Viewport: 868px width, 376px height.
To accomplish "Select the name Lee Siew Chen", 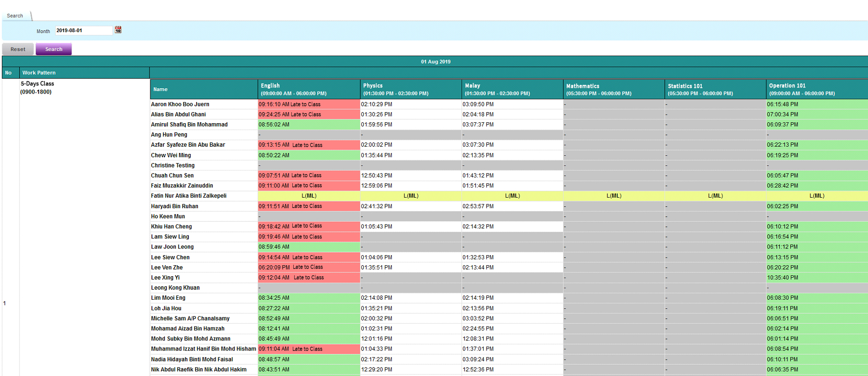I will [170, 258].
